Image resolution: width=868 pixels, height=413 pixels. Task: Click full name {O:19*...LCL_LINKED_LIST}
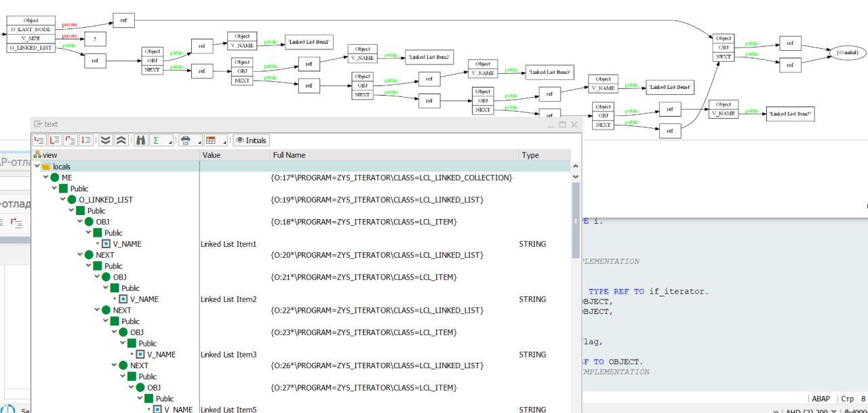(x=377, y=199)
